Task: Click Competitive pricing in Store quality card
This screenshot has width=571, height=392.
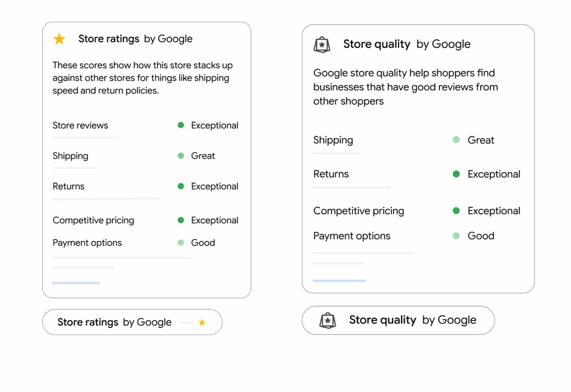Action: pos(359,211)
